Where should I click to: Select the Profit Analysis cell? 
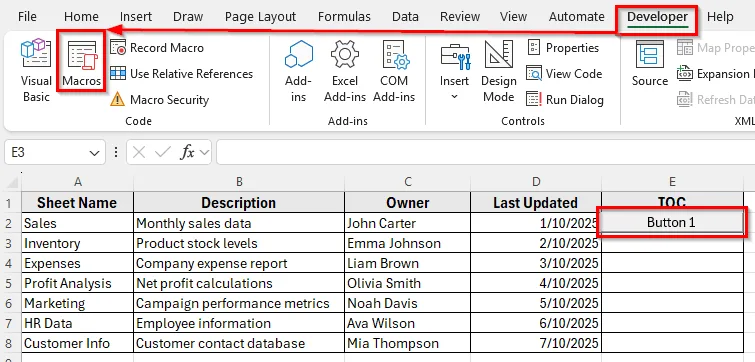point(77,283)
